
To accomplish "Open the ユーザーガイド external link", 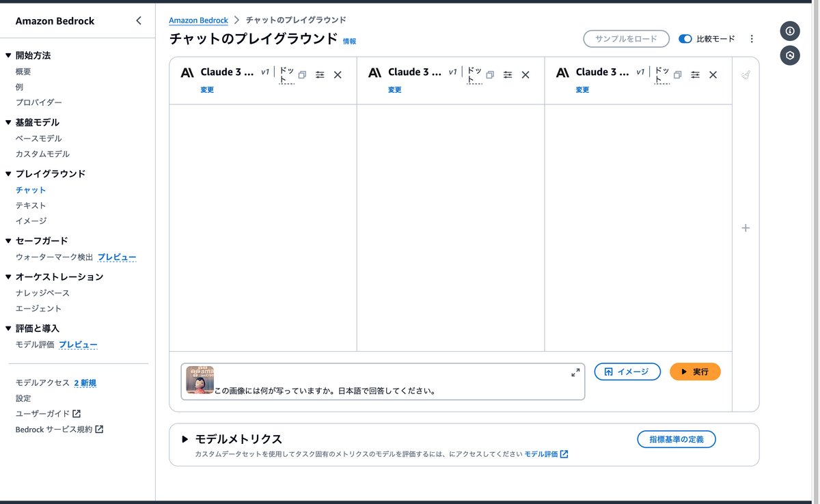I will point(48,414).
